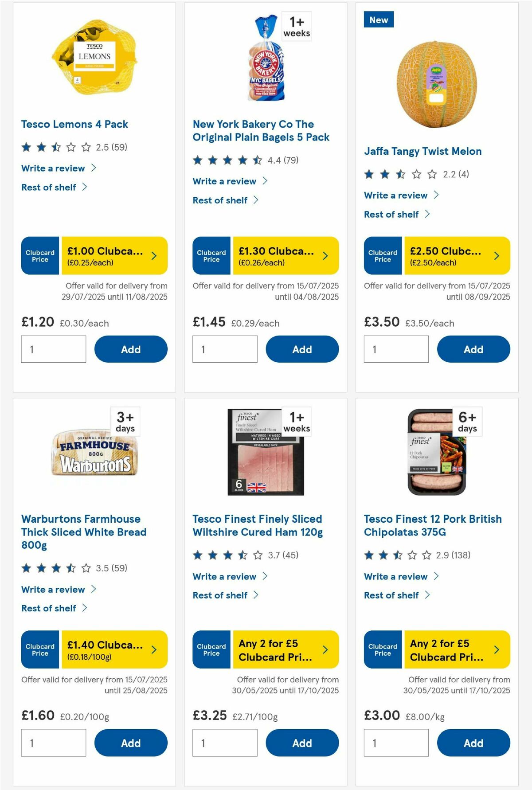This screenshot has width=532, height=790.
Task: Click the 6+ days badge on chipolatas
Action: (x=466, y=421)
